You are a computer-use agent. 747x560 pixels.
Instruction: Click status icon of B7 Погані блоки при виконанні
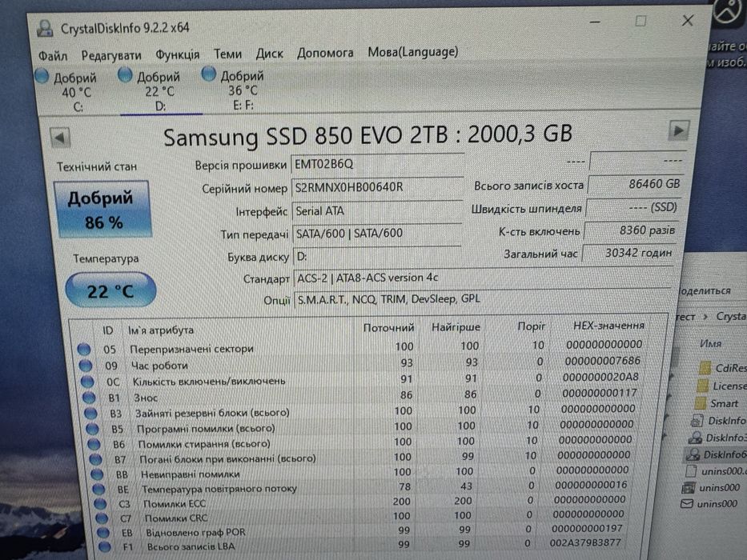[95, 459]
